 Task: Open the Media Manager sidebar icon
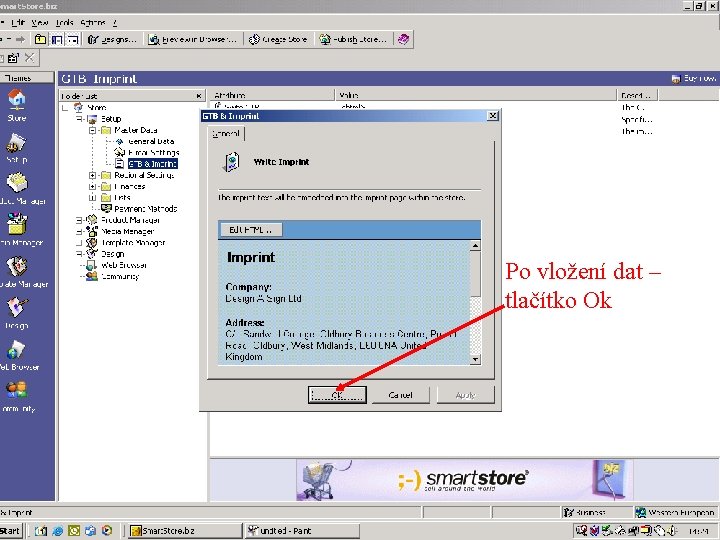click(18, 229)
